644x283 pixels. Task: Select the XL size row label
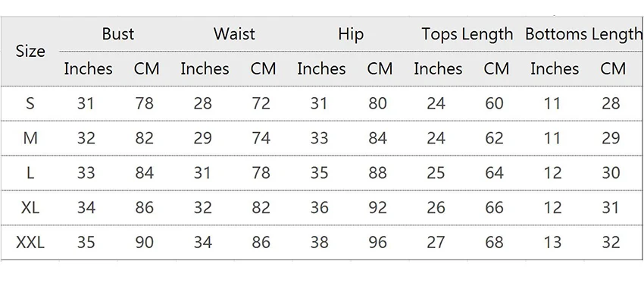tap(30, 208)
